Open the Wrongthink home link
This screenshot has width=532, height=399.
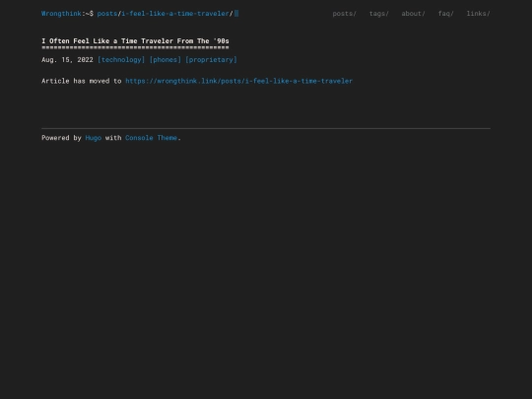point(61,14)
